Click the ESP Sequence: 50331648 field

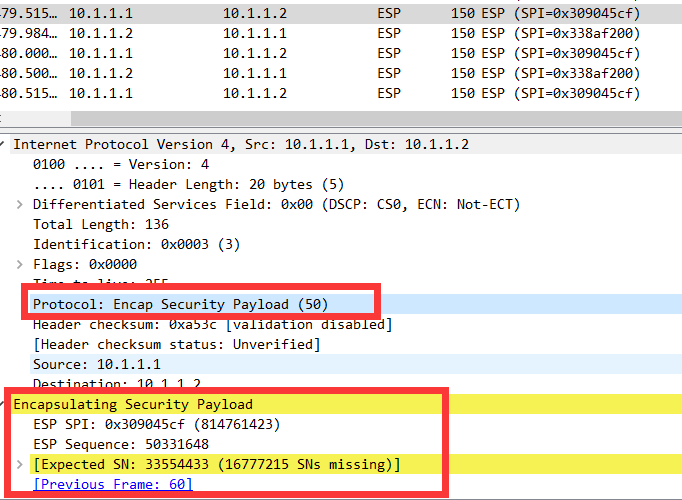tap(120, 444)
